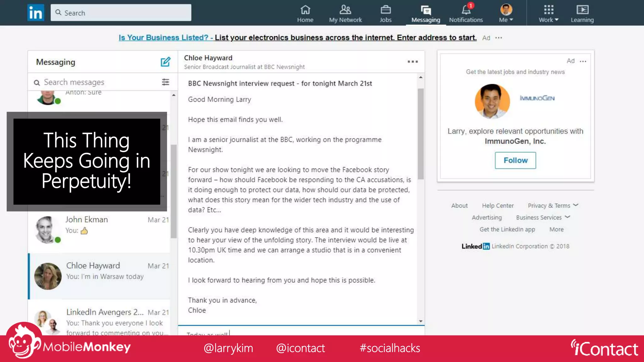This screenshot has height=362, width=644.
Task: Select the Messaging tab in navigation
Action: 426,14
